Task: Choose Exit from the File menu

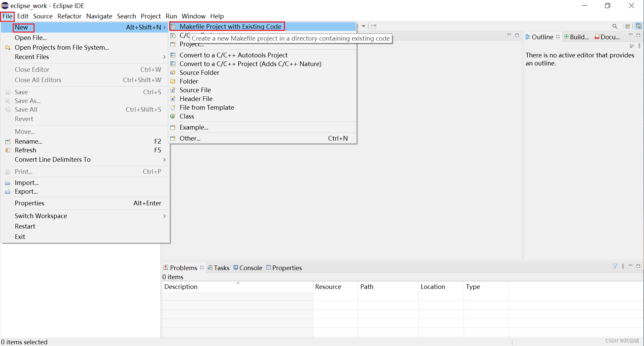Action: [85, 237]
